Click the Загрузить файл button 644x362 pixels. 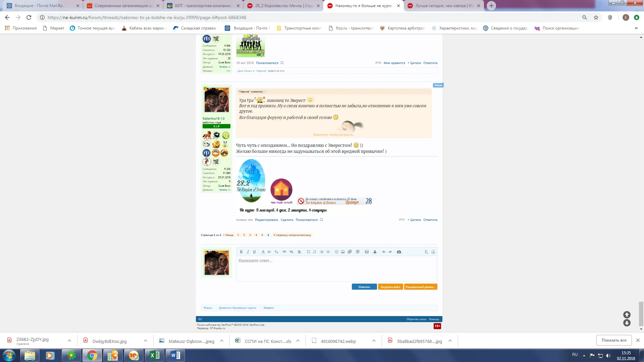[390, 287]
